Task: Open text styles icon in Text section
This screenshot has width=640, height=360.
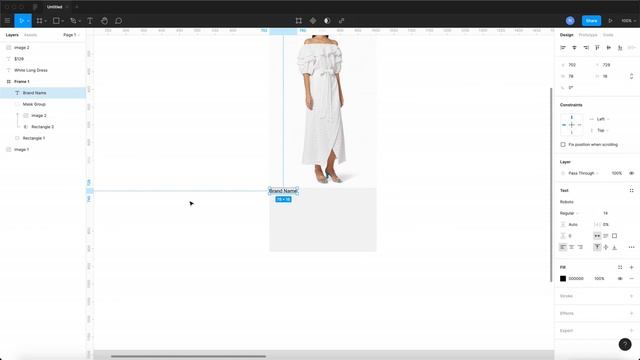Action: 631,191
